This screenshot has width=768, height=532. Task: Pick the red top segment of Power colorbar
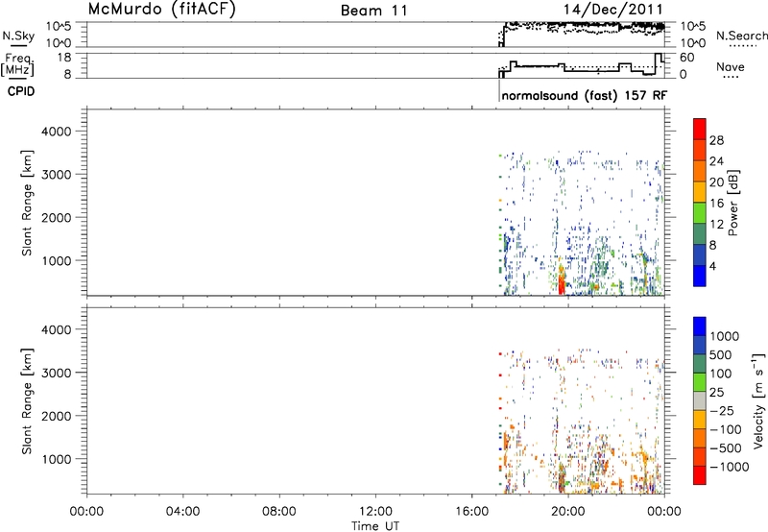tap(700, 129)
